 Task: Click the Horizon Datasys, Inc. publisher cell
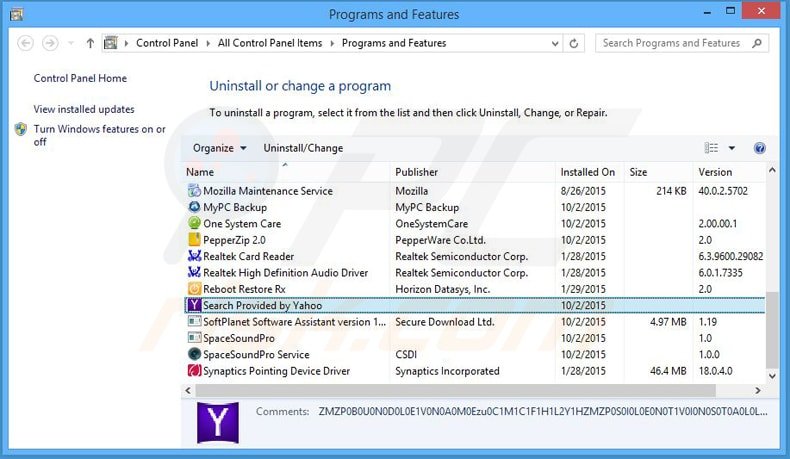pyautogui.click(x=442, y=289)
